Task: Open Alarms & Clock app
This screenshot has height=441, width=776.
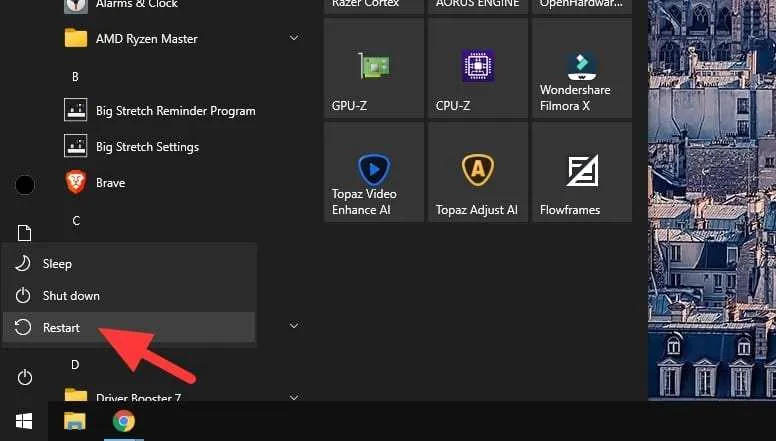Action: point(121,5)
